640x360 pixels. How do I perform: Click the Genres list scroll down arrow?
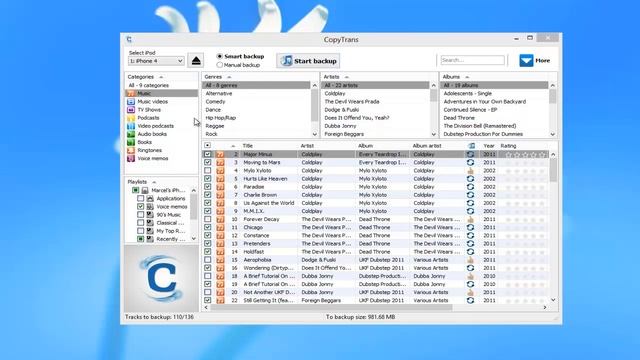click(x=315, y=134)
